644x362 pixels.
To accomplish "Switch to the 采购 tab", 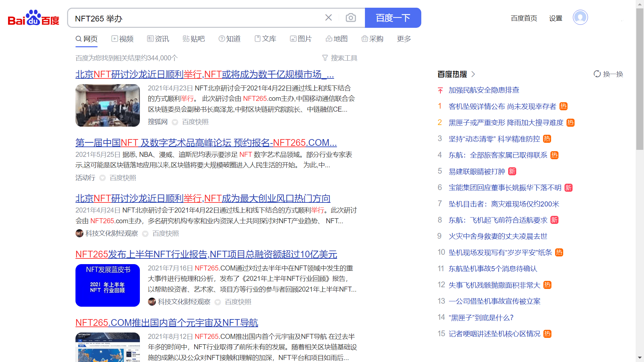I will 372,39.
